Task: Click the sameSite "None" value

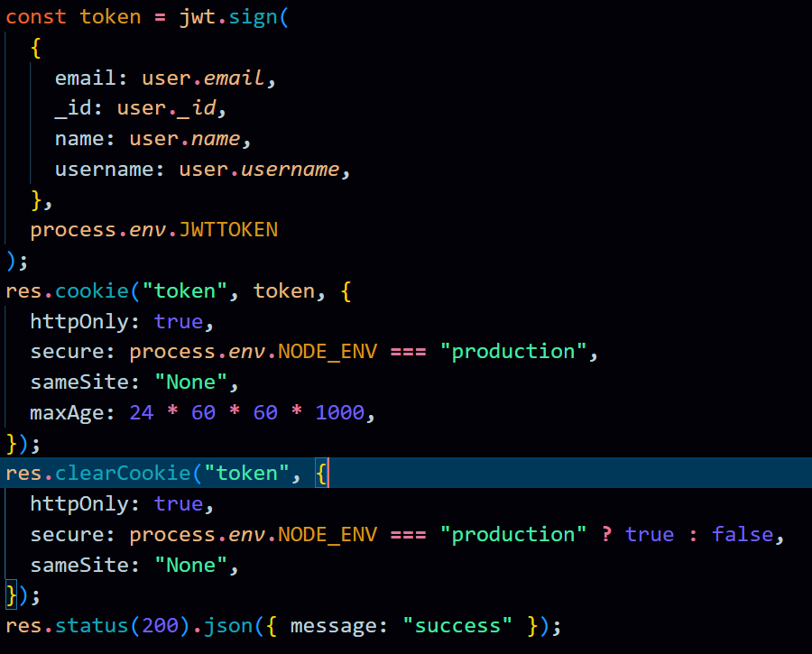Action: tap(189, 382)
